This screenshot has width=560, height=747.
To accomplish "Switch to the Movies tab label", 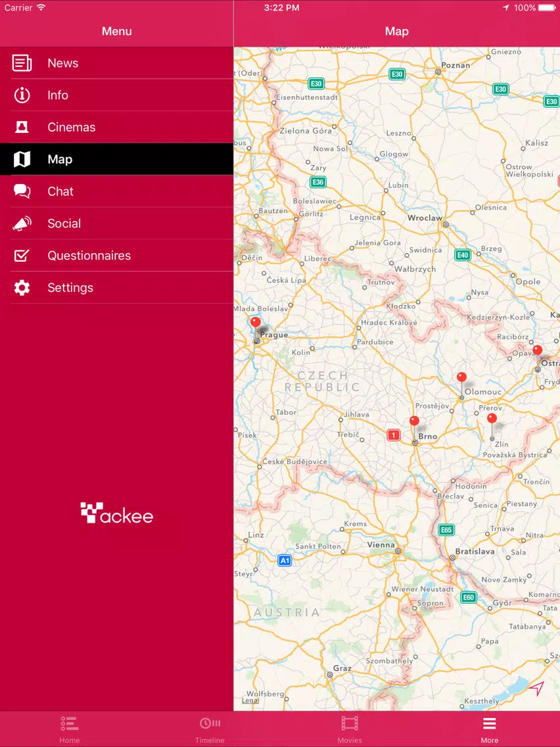I will [x=350, y=740].
